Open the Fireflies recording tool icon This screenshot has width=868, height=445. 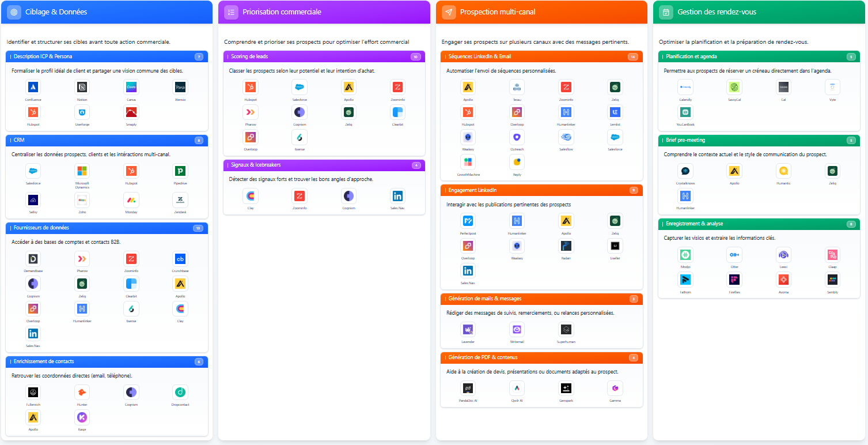click(734, 280)
